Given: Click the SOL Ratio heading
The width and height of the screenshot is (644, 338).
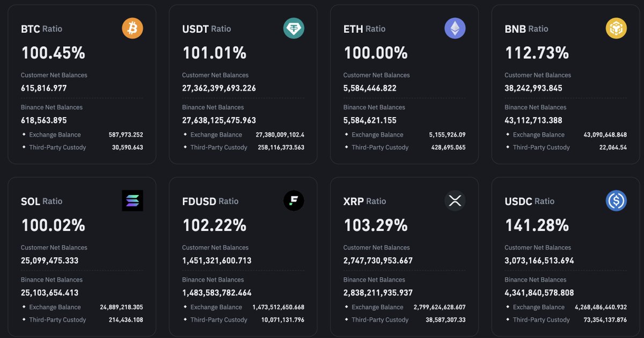Looking at the screenshot, I should point(42,202).
